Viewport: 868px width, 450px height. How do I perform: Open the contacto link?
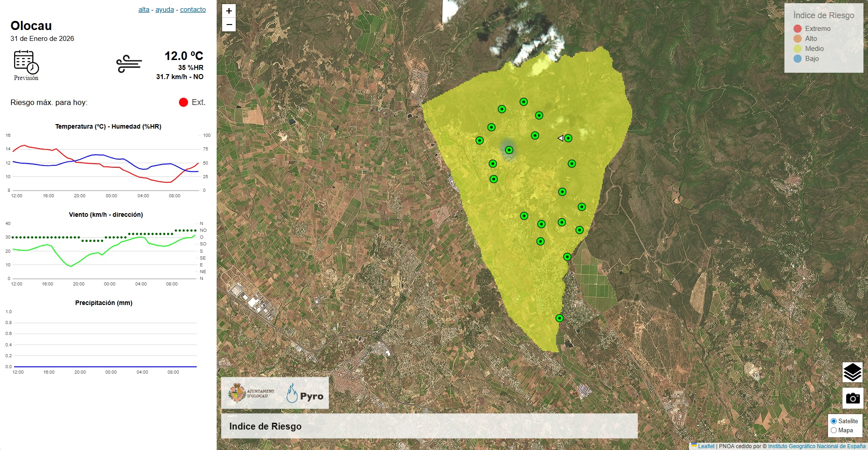[193, 10]
